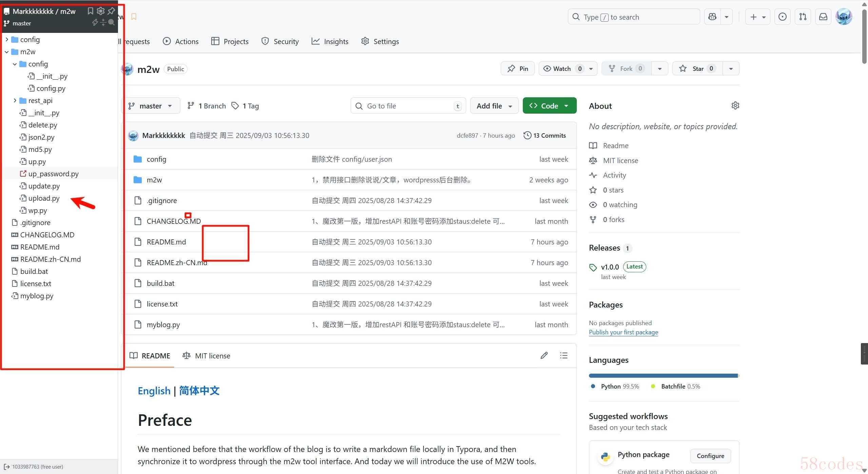
Task: Click the Octotree sidebar settings gear
Action: point(101,11)
